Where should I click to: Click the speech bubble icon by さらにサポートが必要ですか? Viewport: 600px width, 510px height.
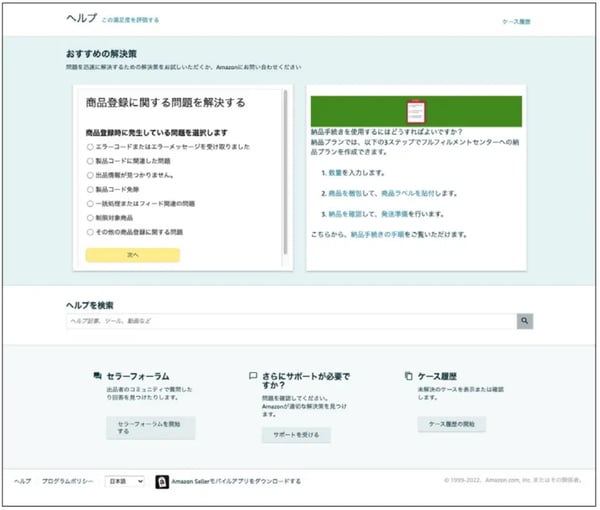(253, 376)
